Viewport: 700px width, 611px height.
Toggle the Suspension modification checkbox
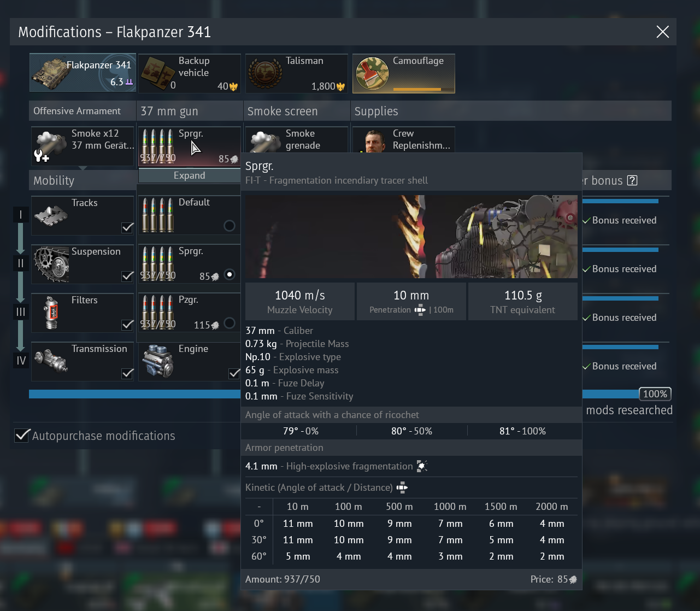pyautogui.click(x=127, y=276)
